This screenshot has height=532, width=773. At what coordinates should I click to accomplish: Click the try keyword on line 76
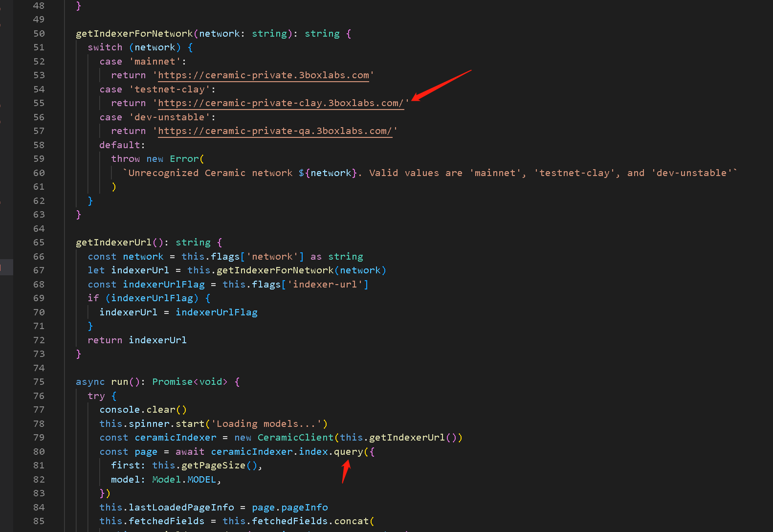coord(96,396)
